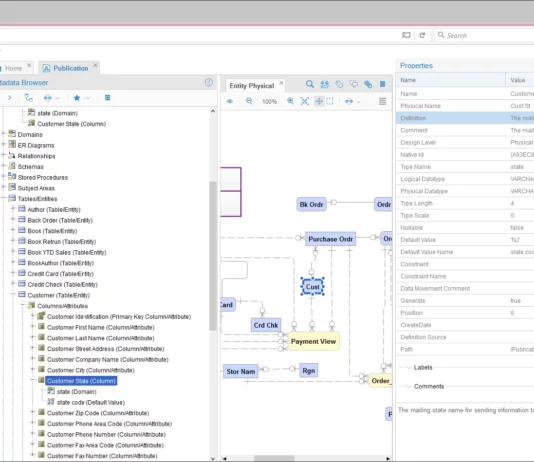This screenshot has width=534, height=462.
Task: Click the fit to content icon
Action: pos(304,101)
